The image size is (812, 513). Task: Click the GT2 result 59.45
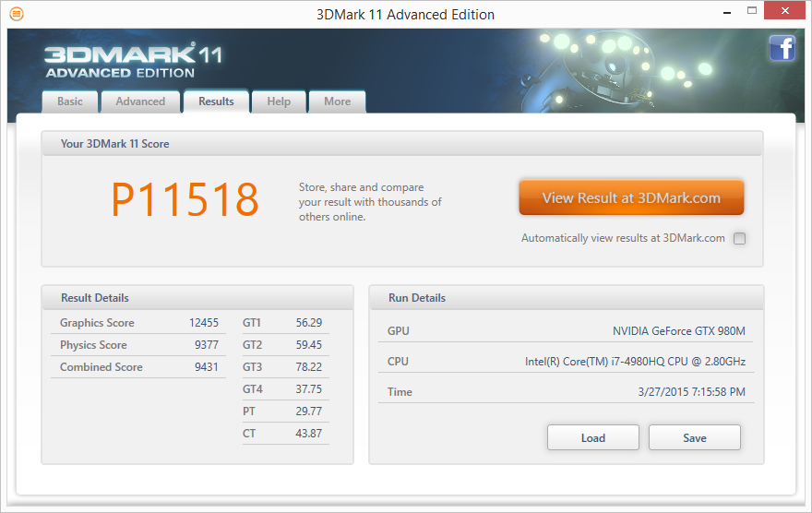click(x=308, y=345)
